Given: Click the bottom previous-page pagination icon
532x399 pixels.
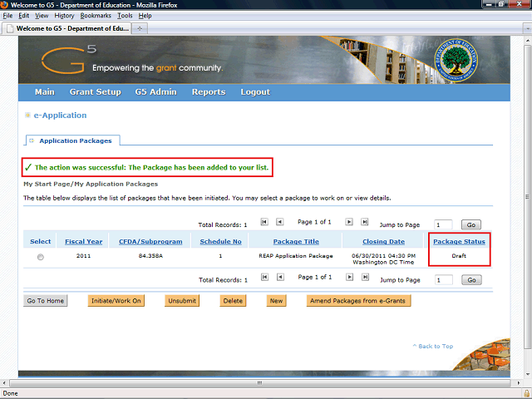Looking at the screenshot, I should coord(280,277).
